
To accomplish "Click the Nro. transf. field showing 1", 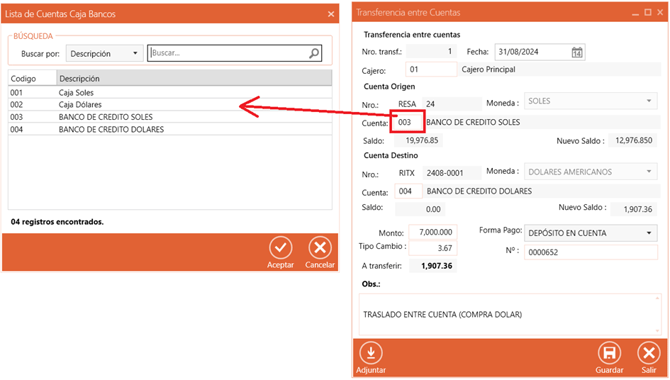I will tap(431, 51).
